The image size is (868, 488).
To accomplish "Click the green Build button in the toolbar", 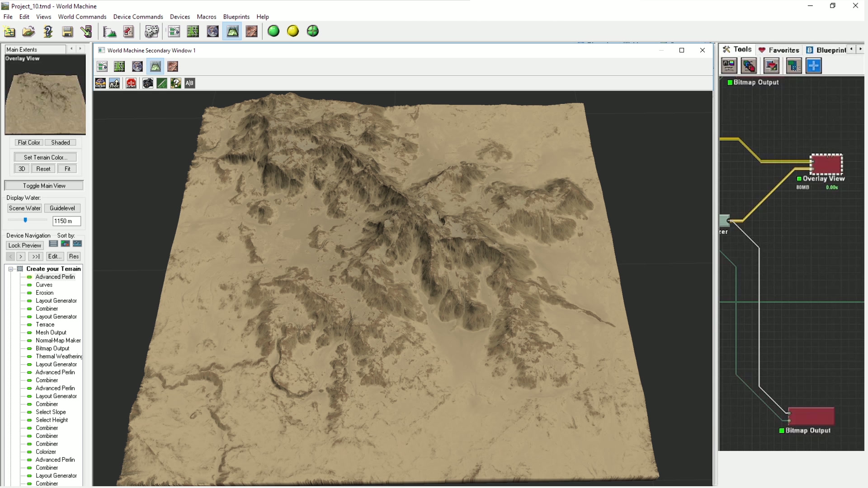I will click(x=274, y=31).
